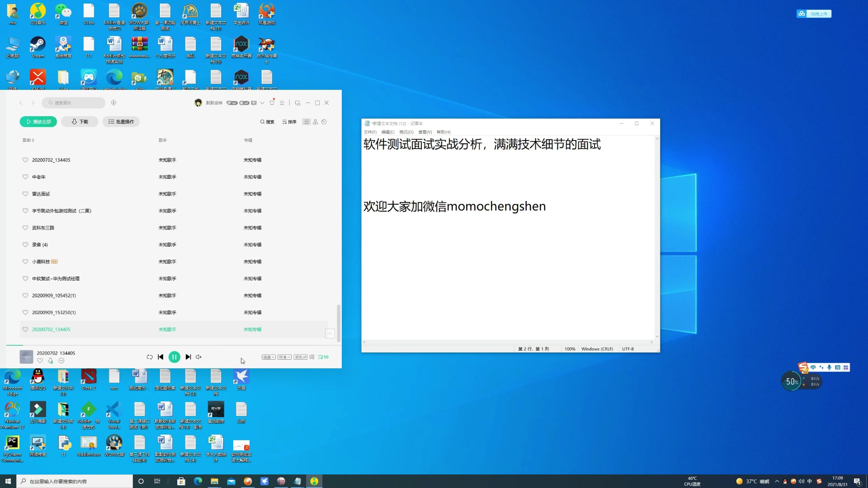Show hidden system tray icons chevron
This screenshot has height=488, width=868.
[x=777, y=481]
